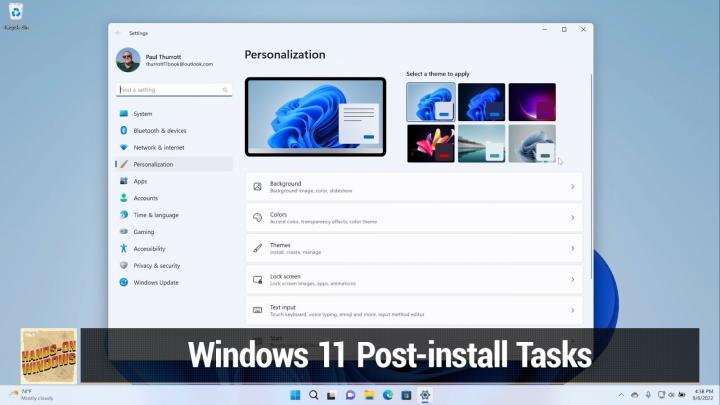Open taskbar Search magnifier
This screenshot has width=720, height=405.
click(314, 395)
